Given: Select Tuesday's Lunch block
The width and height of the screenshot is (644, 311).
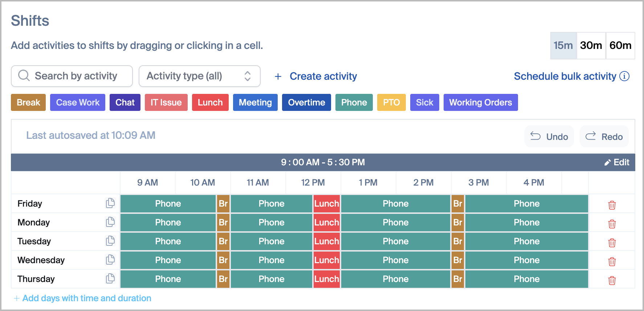Looking at the screenshot, I should pos(326,241).
